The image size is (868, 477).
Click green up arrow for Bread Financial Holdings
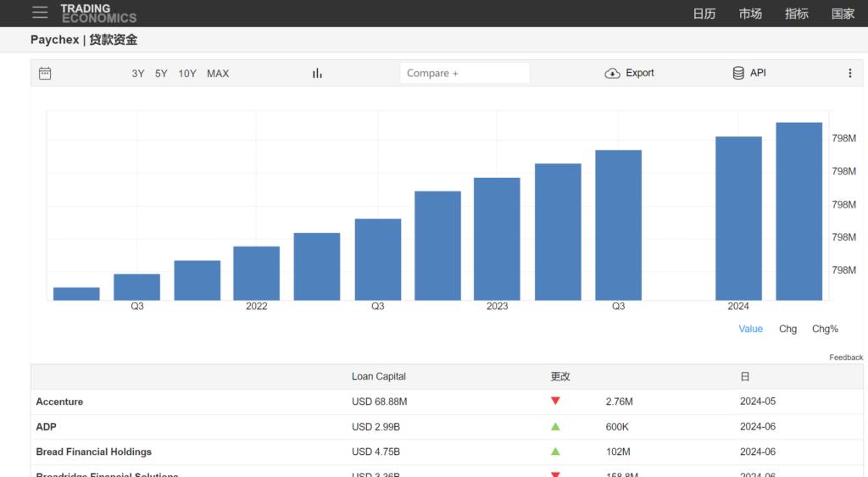tap(555, 452)
